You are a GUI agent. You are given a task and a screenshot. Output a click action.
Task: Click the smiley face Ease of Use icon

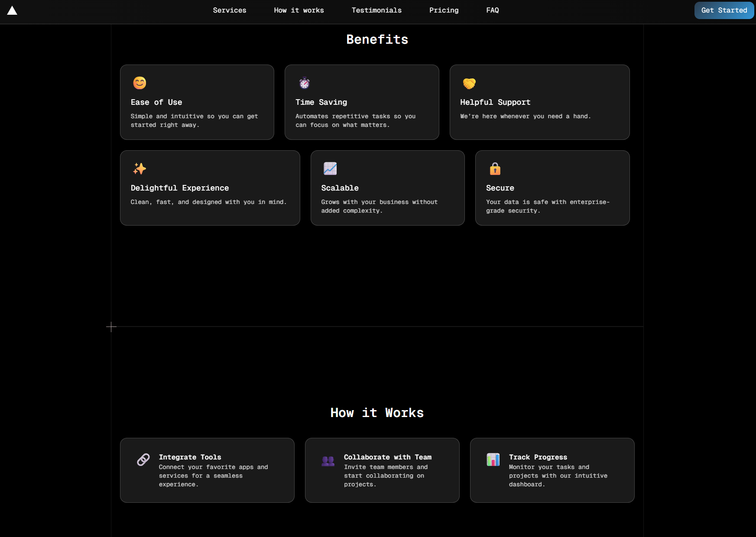click(140, 83)
